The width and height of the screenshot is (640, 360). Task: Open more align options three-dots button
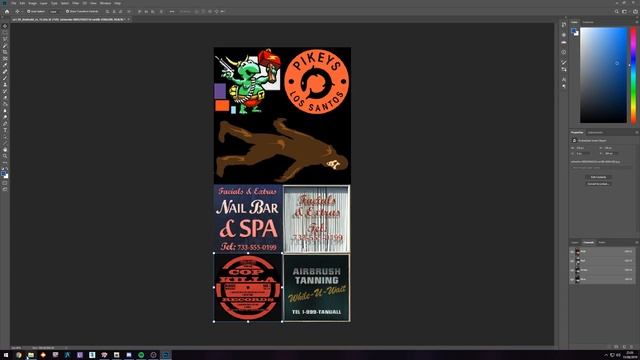(x=172, y=11)
